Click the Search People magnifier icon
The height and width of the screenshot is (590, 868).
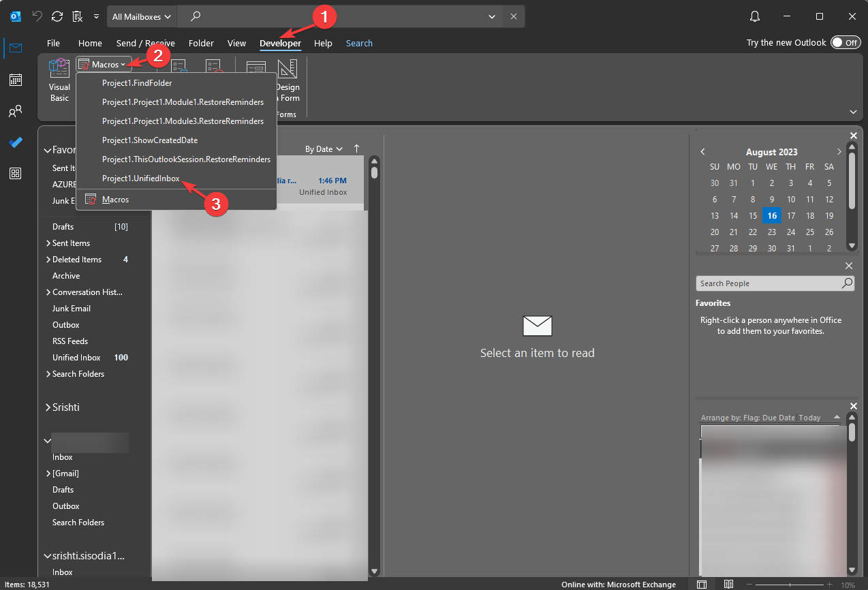pos(847,283)
